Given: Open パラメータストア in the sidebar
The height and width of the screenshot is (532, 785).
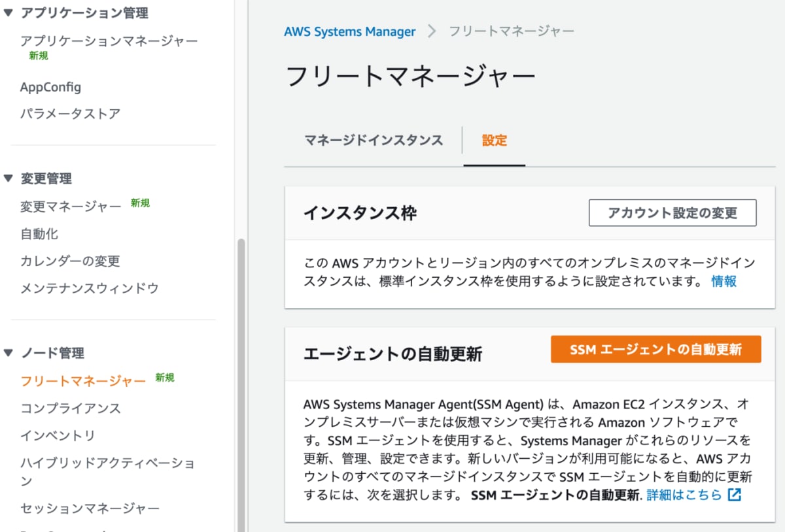Looking at the screenshot, I should point(71,114).
